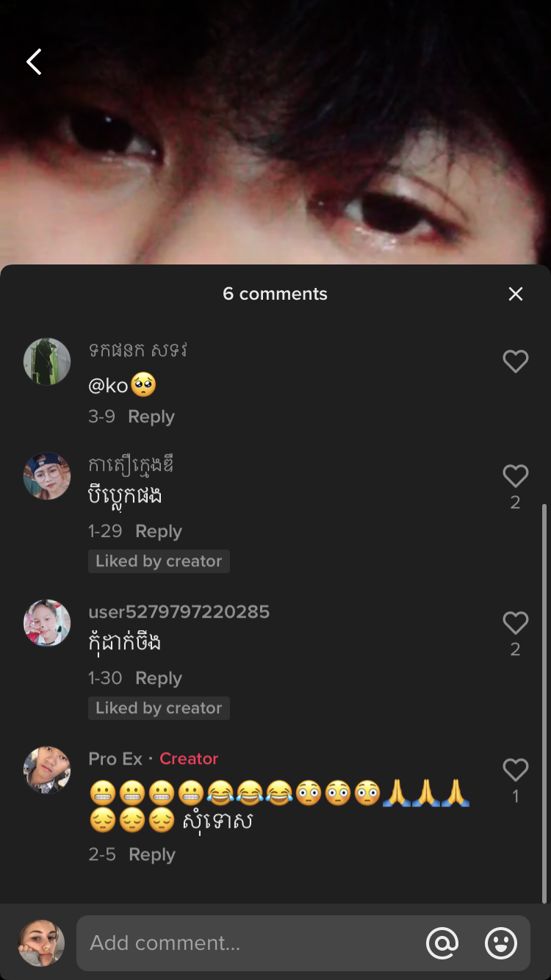Open the mention (@) picker

pos(442,943)
